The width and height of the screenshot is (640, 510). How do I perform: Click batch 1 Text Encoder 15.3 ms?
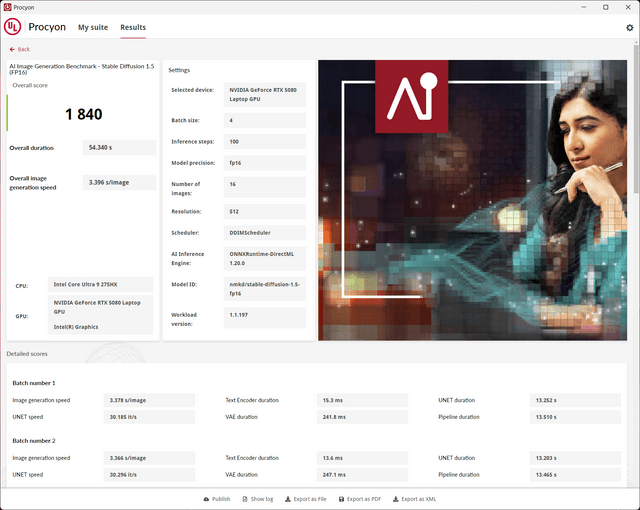[x=362, y=400]
